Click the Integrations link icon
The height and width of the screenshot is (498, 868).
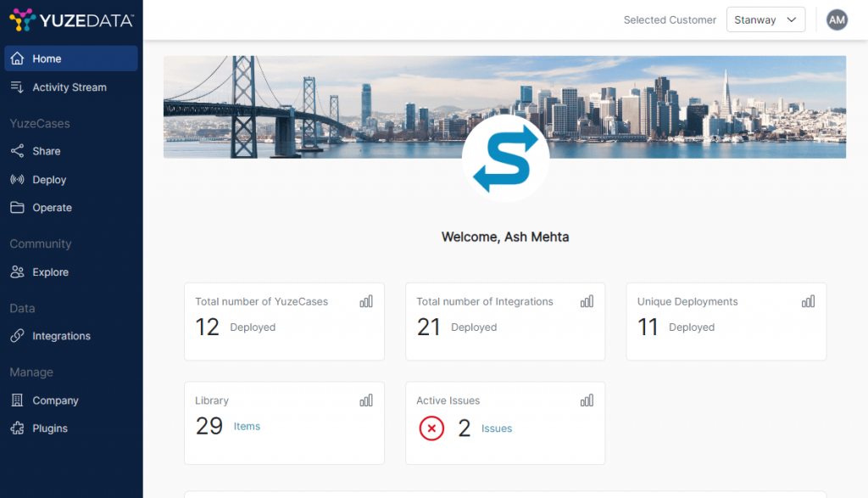pos(17,336)
